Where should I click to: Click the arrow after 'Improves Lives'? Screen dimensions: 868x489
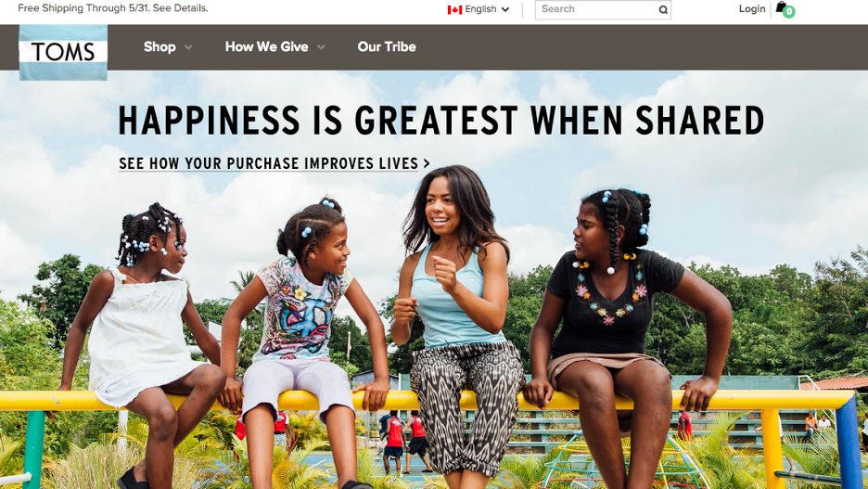click(x=427, y=163)
